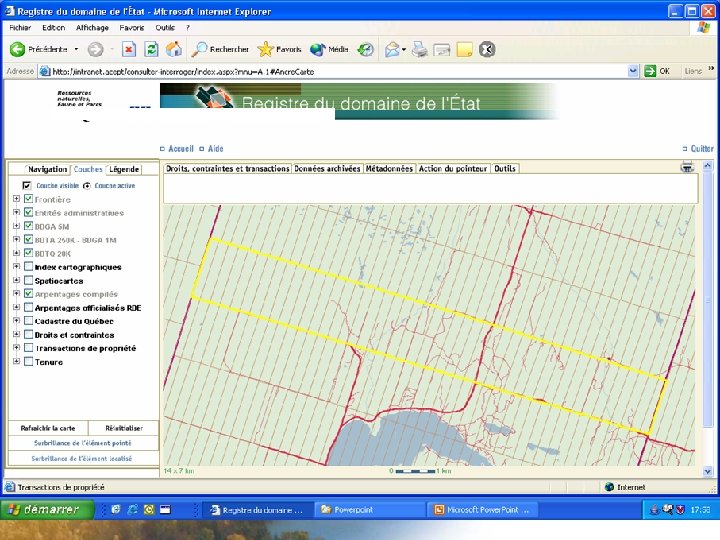Open Back button history dropdown arrow
Viewport: 720px width, 540px height.
(76, 49)
